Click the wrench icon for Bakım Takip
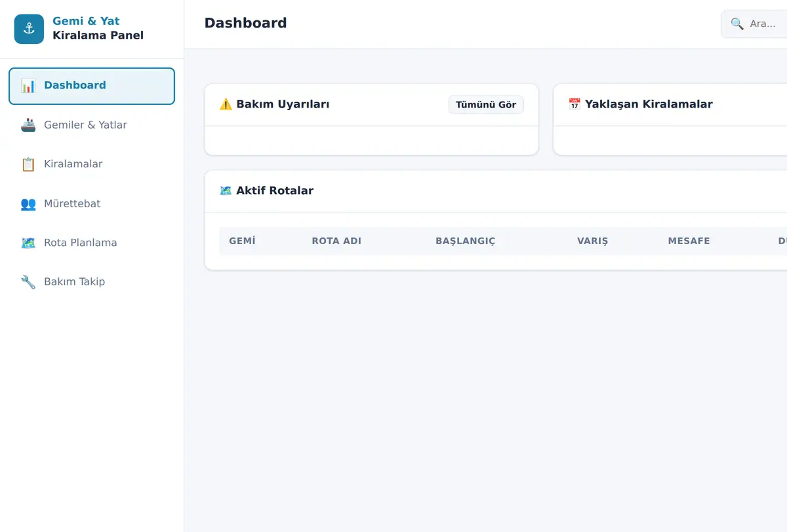The width and height of the screenshot is (787, 532). 28,282
